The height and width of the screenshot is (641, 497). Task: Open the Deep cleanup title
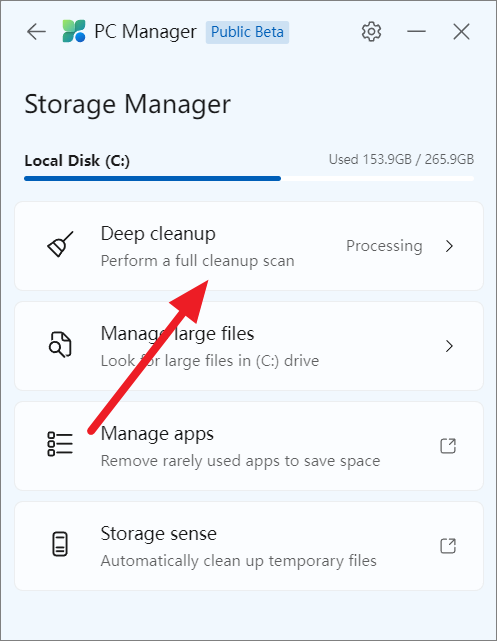[158, 234]
